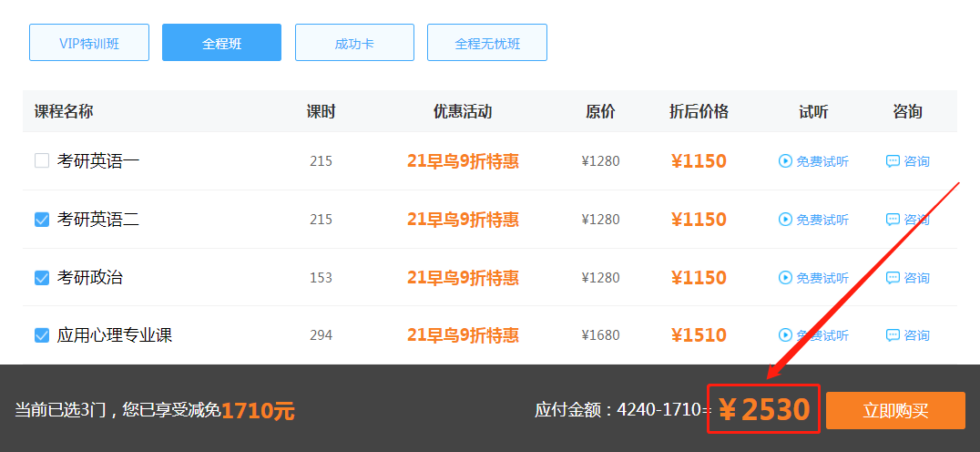Click the 课程名称 column header

tap(64, 112)
